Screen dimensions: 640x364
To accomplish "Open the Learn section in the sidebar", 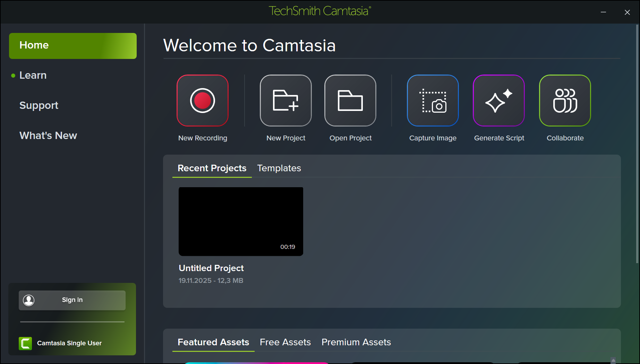I will pos(33,75).
